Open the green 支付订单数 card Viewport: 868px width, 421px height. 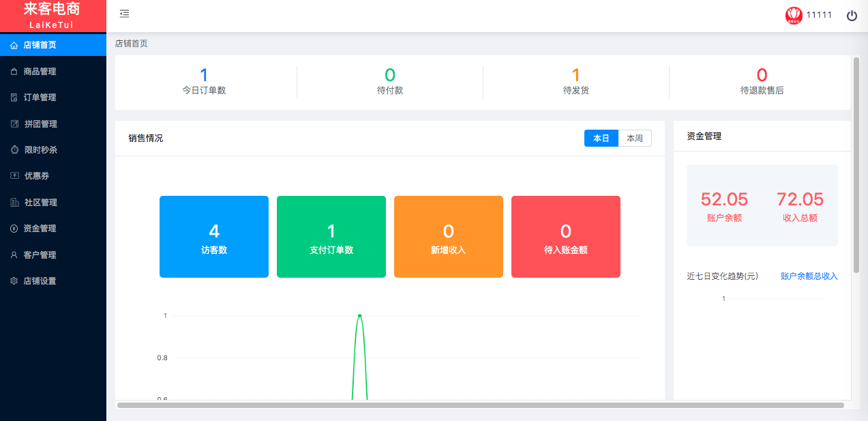tap(331, 237)
